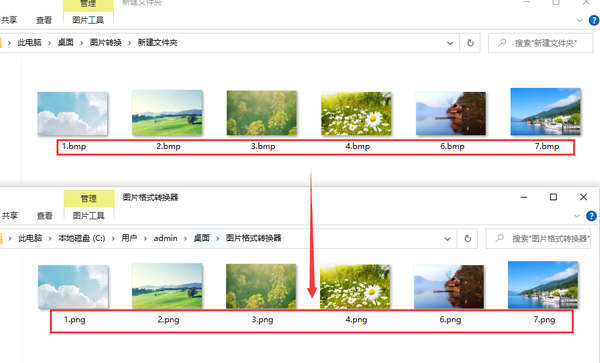Click the 7.bmp file name
This screenshot has height=363, width=600.
(x=547, y=146)
